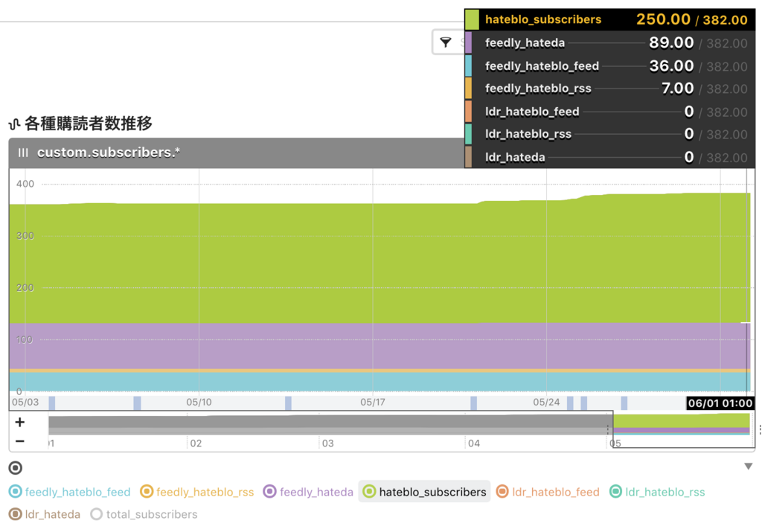762x532 pixels.
Task: Click hateblo_subscribers green swatch in tooltip
Action: tap(472, 19)
